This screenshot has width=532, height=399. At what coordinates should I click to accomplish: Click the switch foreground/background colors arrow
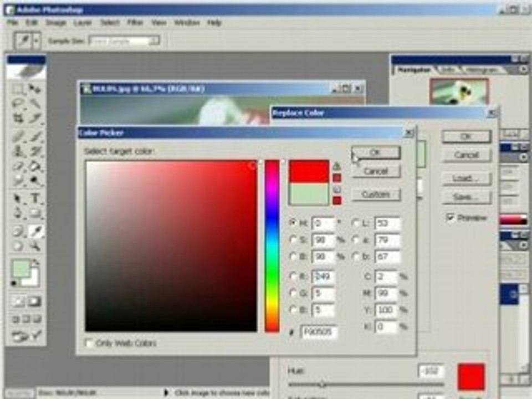pyautogui.click(x=35, y=262)
